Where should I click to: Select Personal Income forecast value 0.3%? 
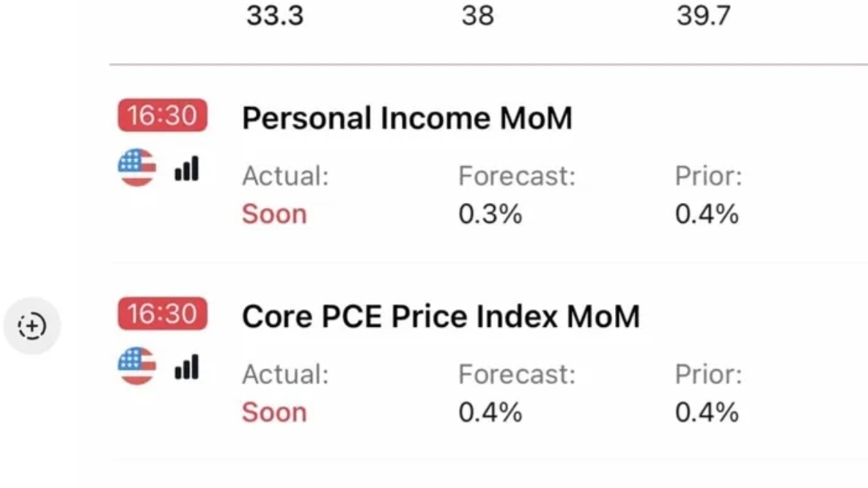tap(490, 215)
